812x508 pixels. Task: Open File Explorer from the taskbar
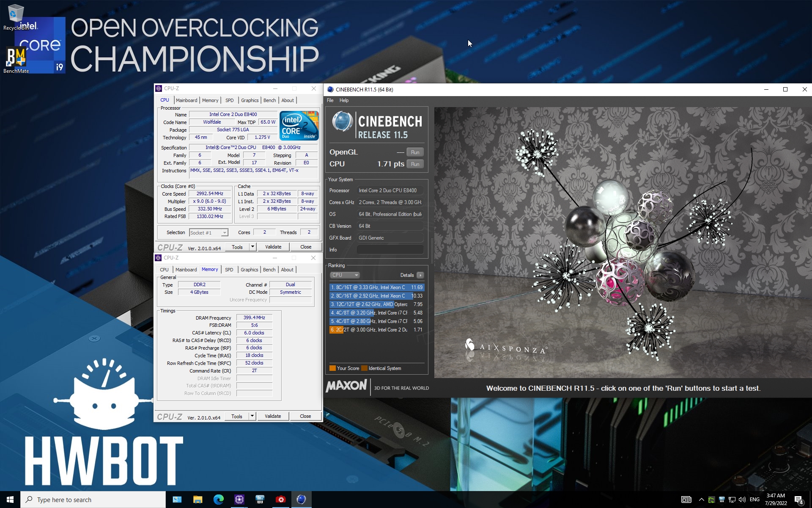point(198,500)
